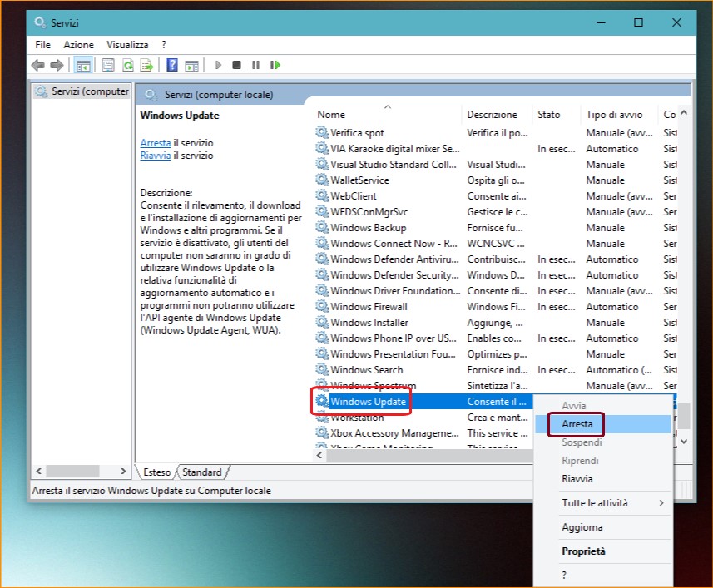Click the Properties toolbar icon
This screenshot has height=588, width=713.
tap(108, 66)
